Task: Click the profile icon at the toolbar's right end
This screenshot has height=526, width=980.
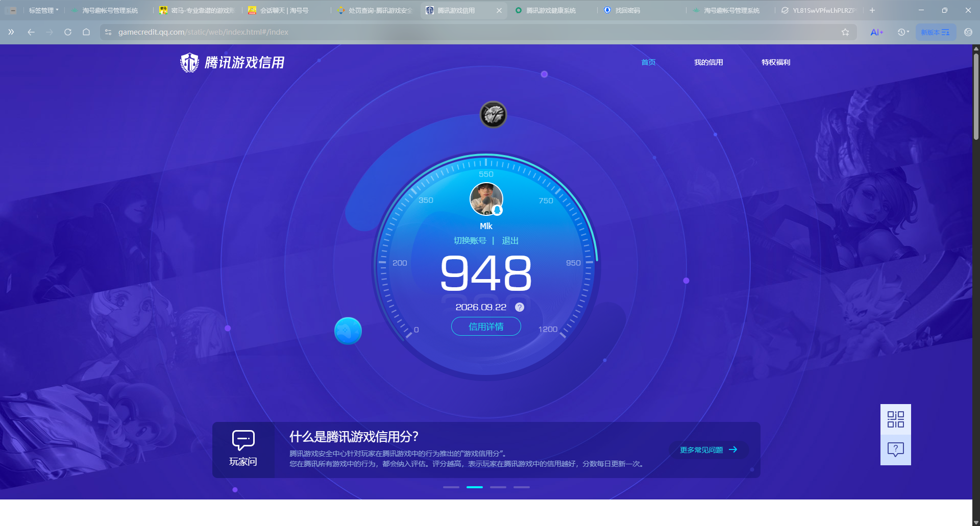Action: pyautogui.click(x=968, y=32)
